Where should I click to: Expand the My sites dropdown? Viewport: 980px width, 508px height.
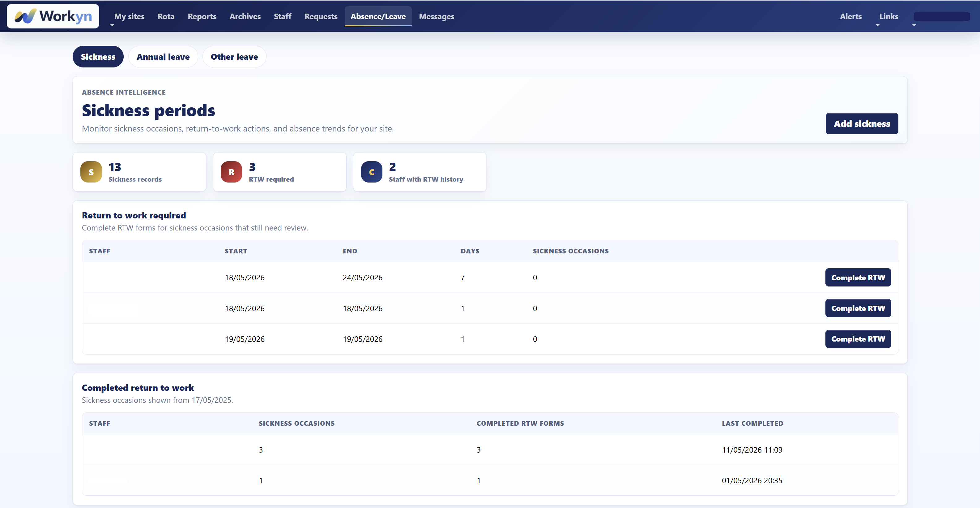point(129,16)
